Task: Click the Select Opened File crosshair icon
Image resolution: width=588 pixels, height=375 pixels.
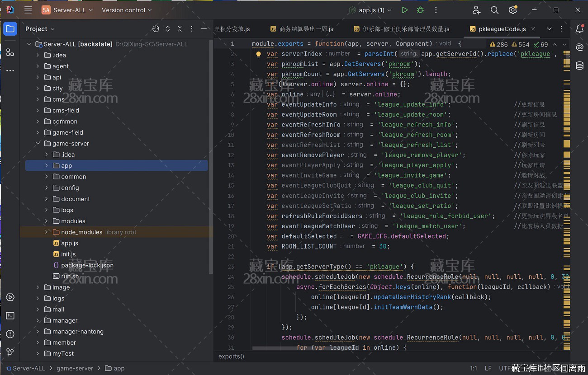Action: [x=156, y=29]
